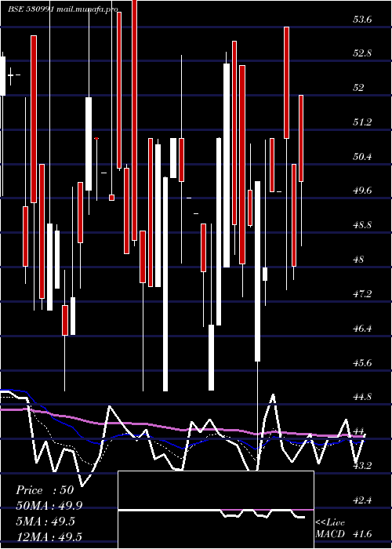
Task: Click the 'Price : 50' readout
Action: click(x=45, y=490)
